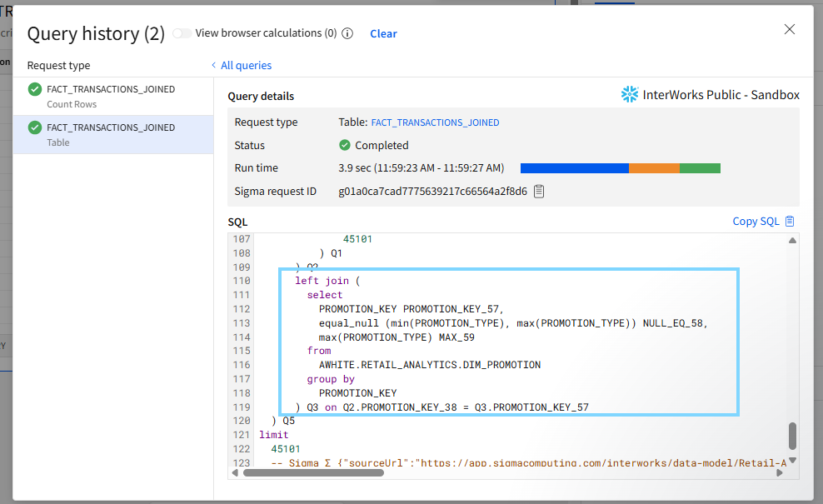Select FACT_TRANSACTIONS_JOINED Table query
The width and height of the screenshot is (823, 504).
point(112,134)
